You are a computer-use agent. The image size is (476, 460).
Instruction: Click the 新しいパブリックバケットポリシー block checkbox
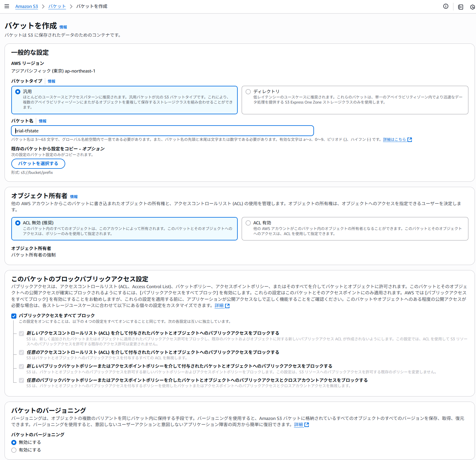[21, 366]
